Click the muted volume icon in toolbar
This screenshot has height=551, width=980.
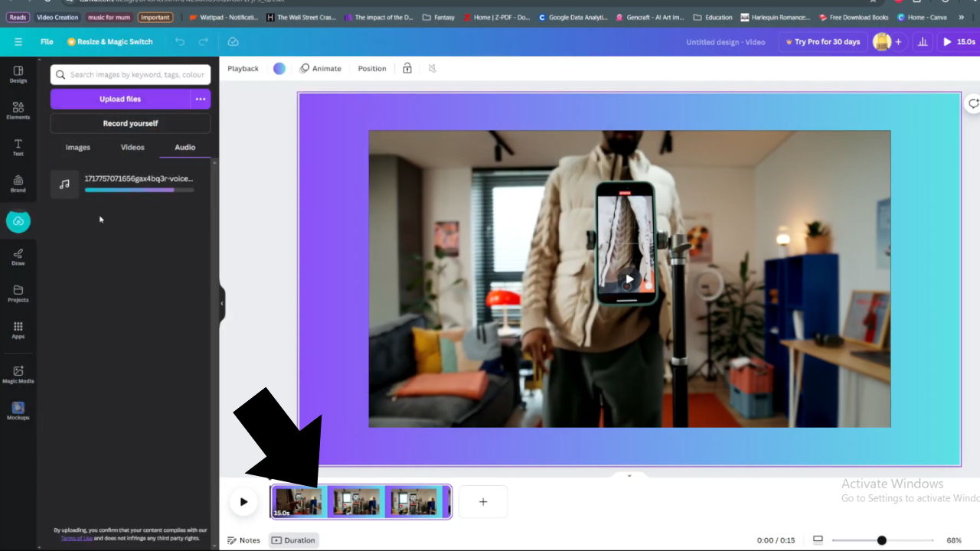click(432, 68)
